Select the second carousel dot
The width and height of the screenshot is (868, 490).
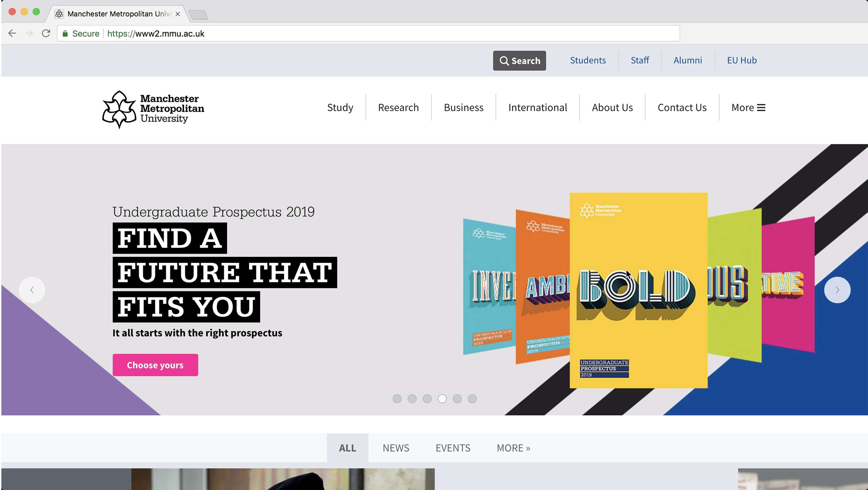tap(412, 398)
